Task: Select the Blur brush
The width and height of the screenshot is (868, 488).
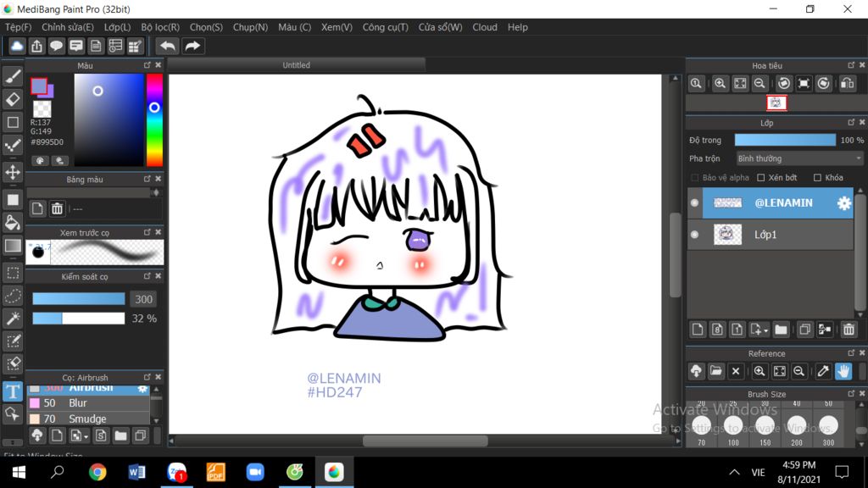Action: 88,402
